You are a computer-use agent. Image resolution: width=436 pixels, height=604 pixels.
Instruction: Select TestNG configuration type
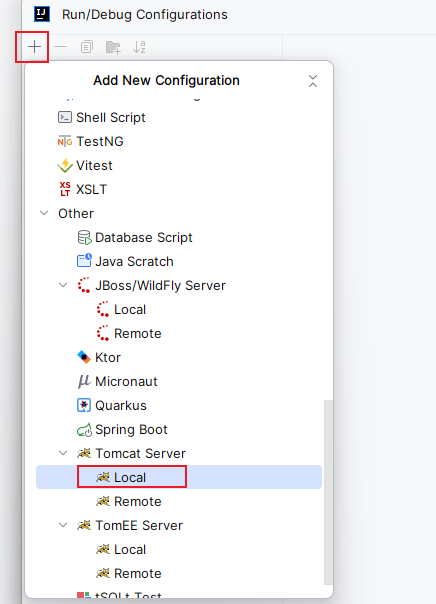[99, 141]
